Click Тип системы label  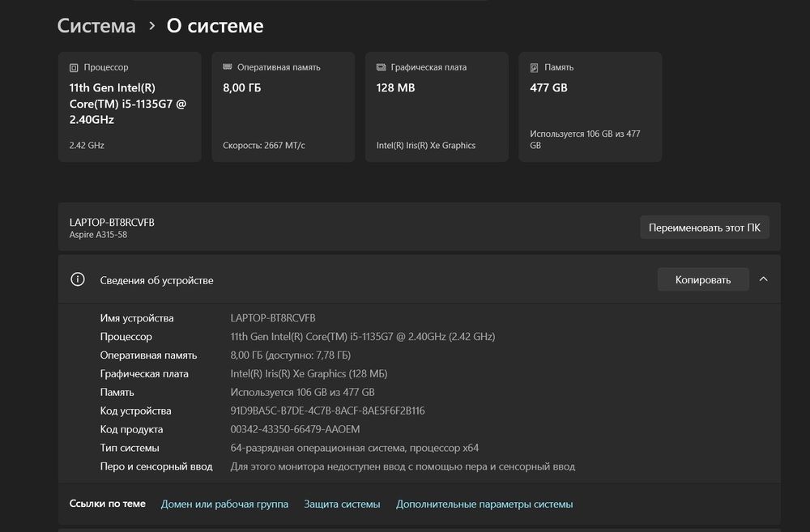click(x=129, y=448)
